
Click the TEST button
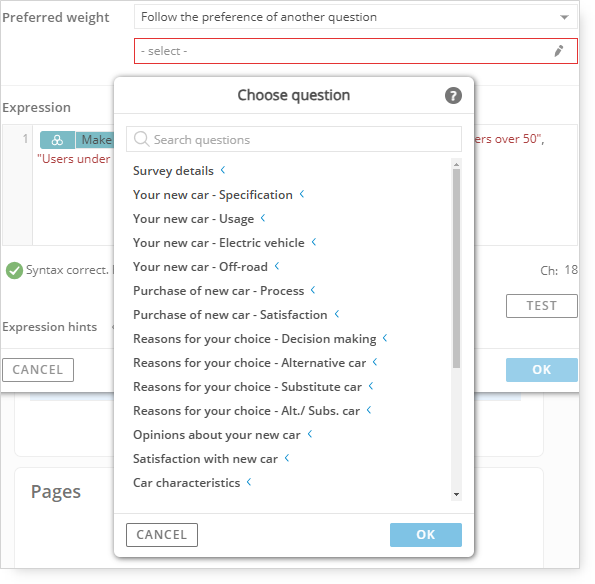pyautogui.click(x=541, y=305)
